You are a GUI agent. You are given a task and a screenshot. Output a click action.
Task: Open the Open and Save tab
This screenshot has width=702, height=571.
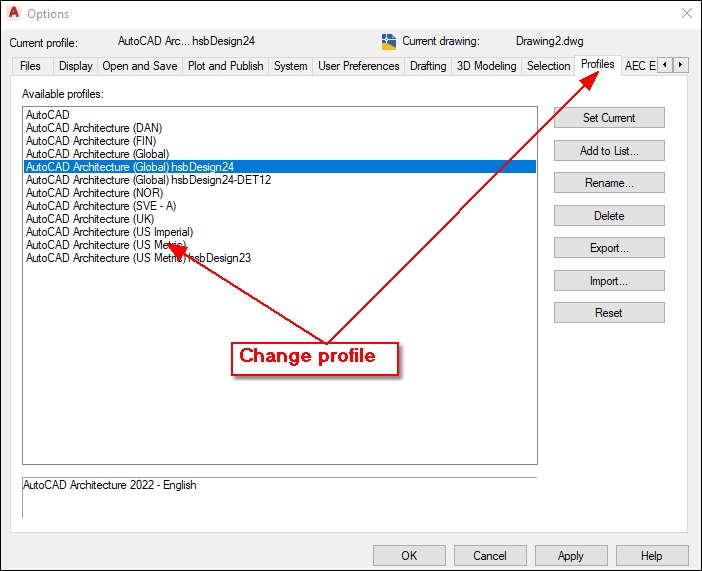[140, 66]
